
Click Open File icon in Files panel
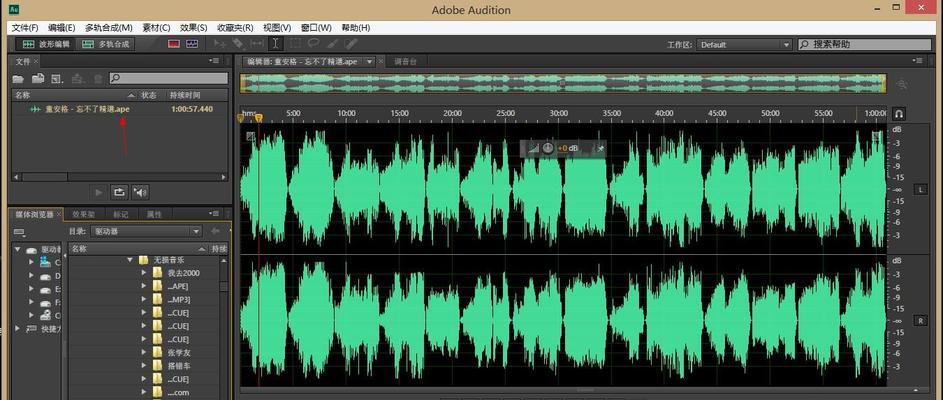pos(18,78)
